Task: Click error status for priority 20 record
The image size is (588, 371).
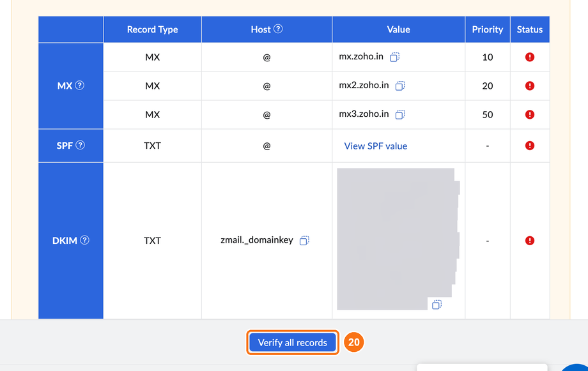Action: click(x=529, y=86)
